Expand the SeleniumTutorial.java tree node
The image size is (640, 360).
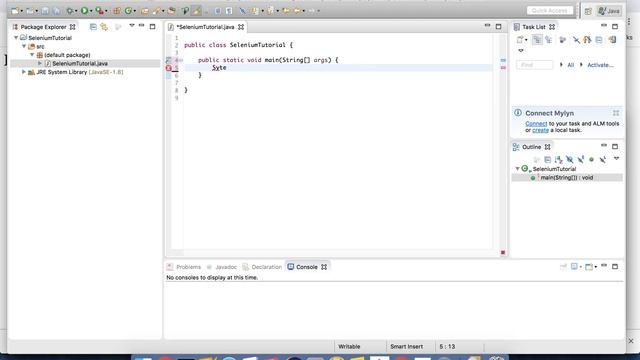[40, 63]
